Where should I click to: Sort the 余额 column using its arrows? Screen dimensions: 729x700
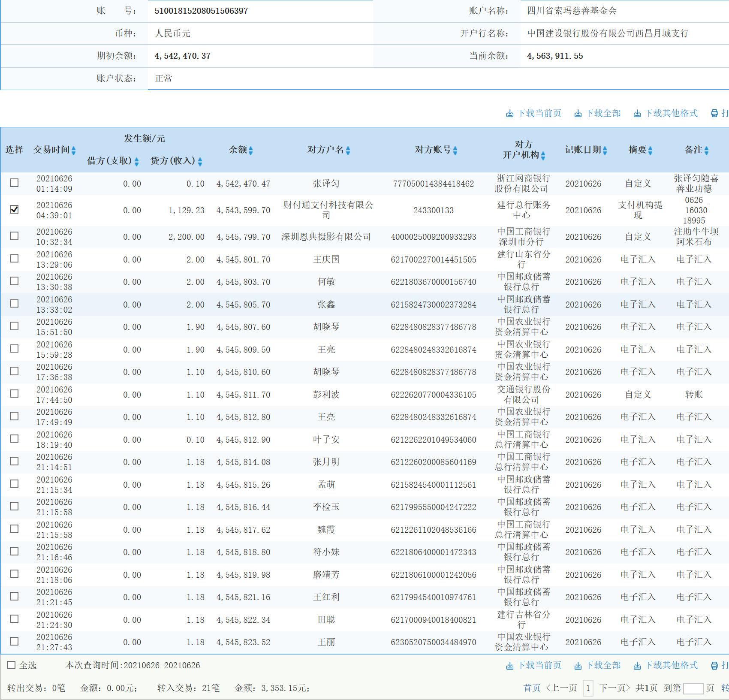click(251, 151)
